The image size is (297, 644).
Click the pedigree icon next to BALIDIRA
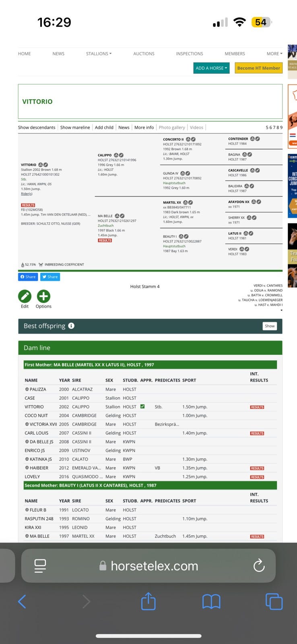tap(247, 186)
